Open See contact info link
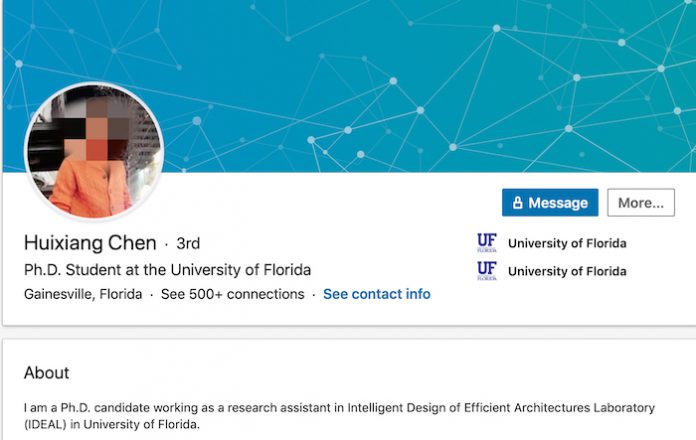The width and height of the screenshot is (696, 440). pyautogui.click(x=377, y=294)
